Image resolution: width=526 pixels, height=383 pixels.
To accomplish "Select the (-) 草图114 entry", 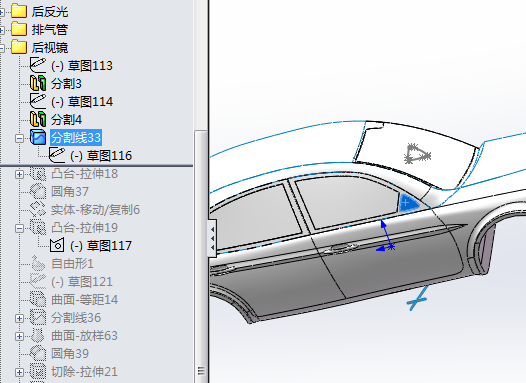I will pyautogui.click(x=82, y=102).
